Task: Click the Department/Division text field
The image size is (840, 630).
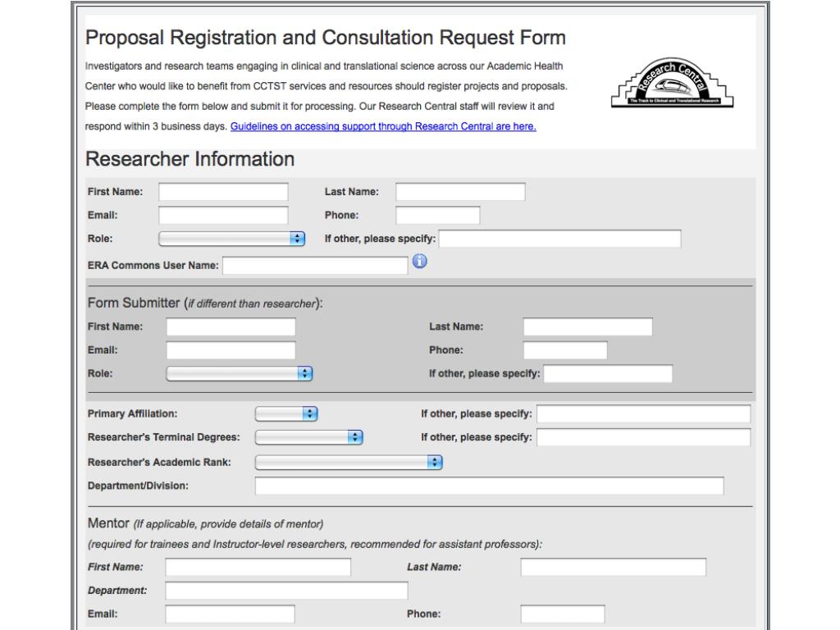Action: point(490,486)
